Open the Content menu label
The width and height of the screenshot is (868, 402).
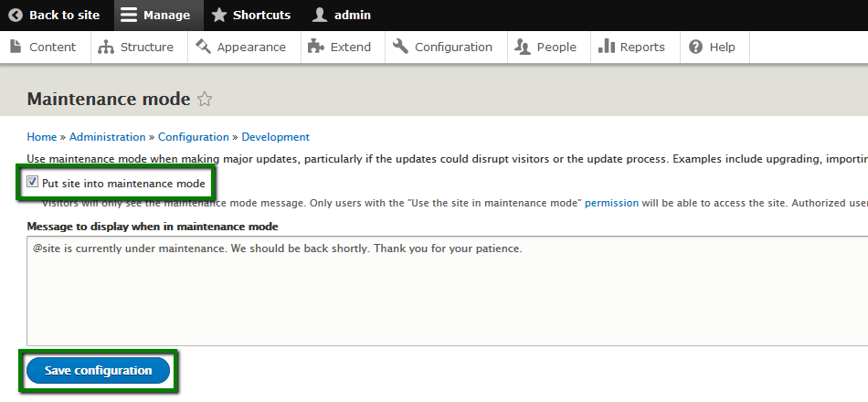[x=53, y=48]
